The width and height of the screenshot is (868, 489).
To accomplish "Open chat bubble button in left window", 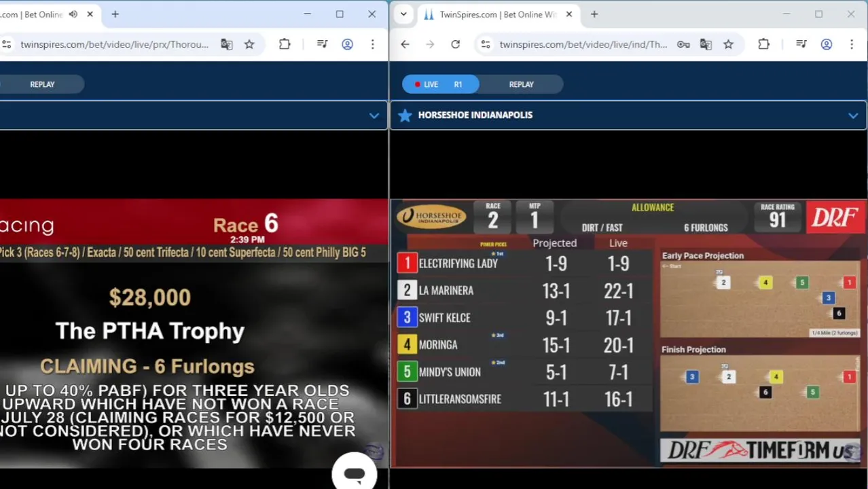I will pos(355,473).
